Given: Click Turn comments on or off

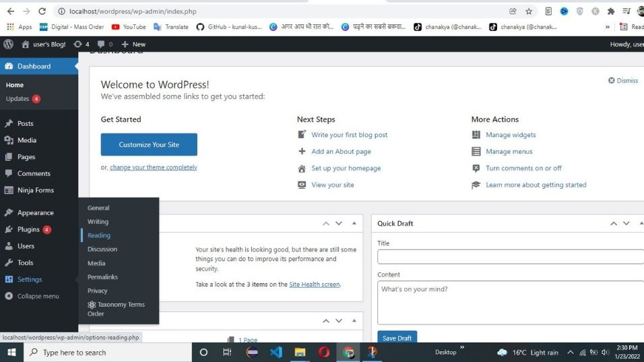Looking at the screenshot, I should tap(523, 168).
